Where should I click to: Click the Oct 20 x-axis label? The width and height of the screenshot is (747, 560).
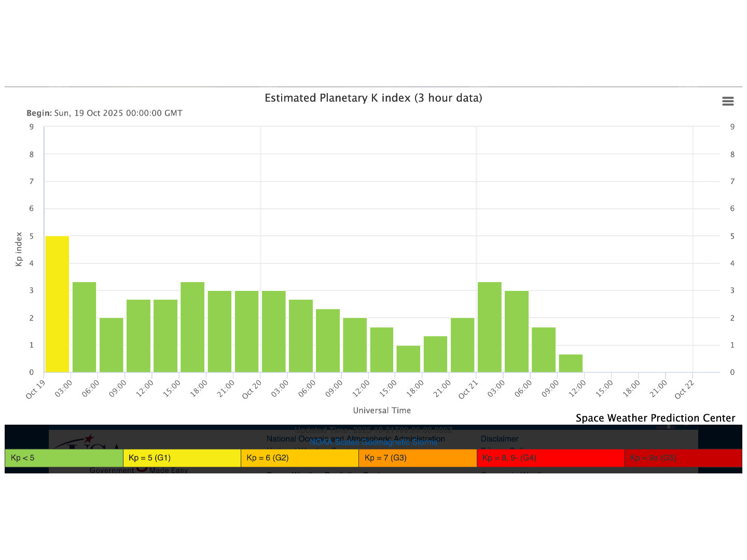(x=252, y=389)
